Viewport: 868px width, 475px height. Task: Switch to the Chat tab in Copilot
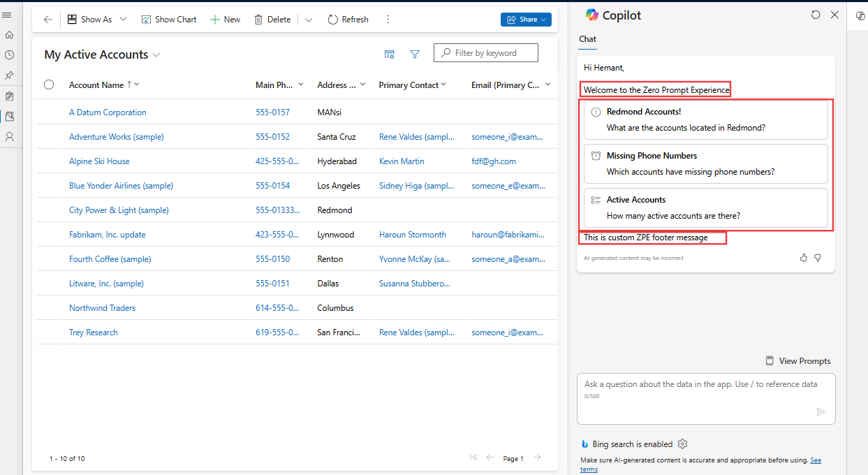[x=587, y=39]
